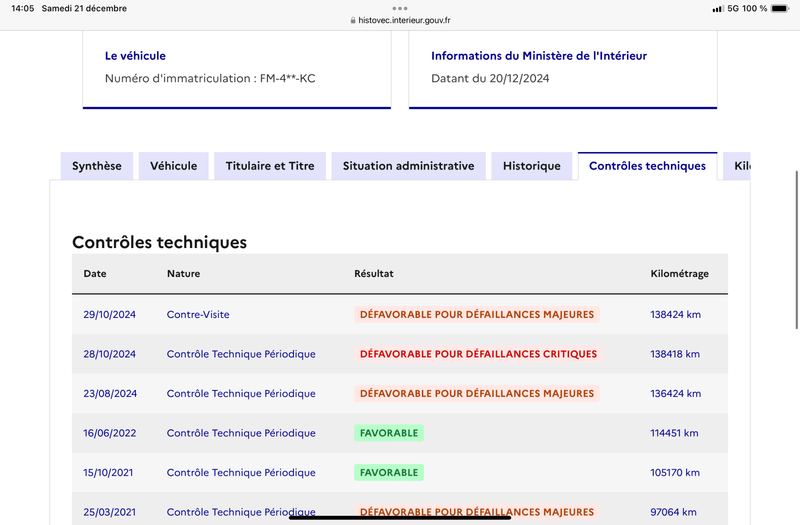
Task: Click the FAVORABLE badge for 15/10/2021
Action: coord(389,472)
